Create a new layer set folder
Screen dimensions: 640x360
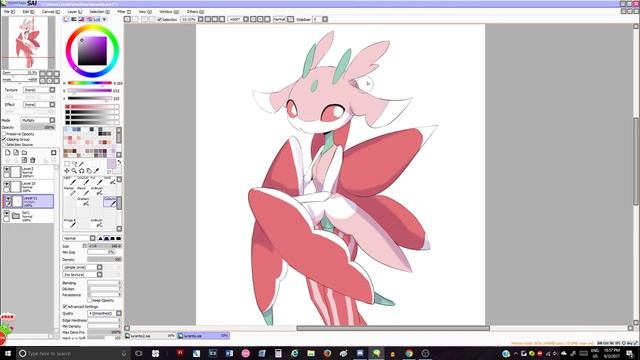24,153
